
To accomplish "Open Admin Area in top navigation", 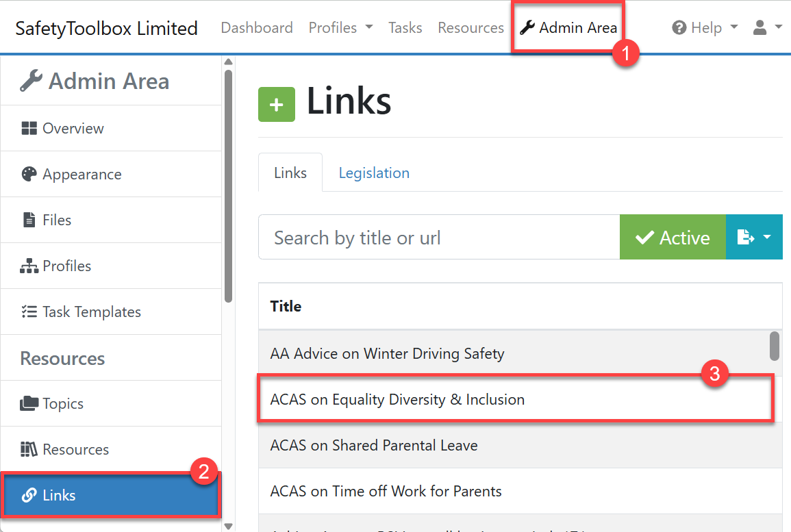I will point(568,28).
